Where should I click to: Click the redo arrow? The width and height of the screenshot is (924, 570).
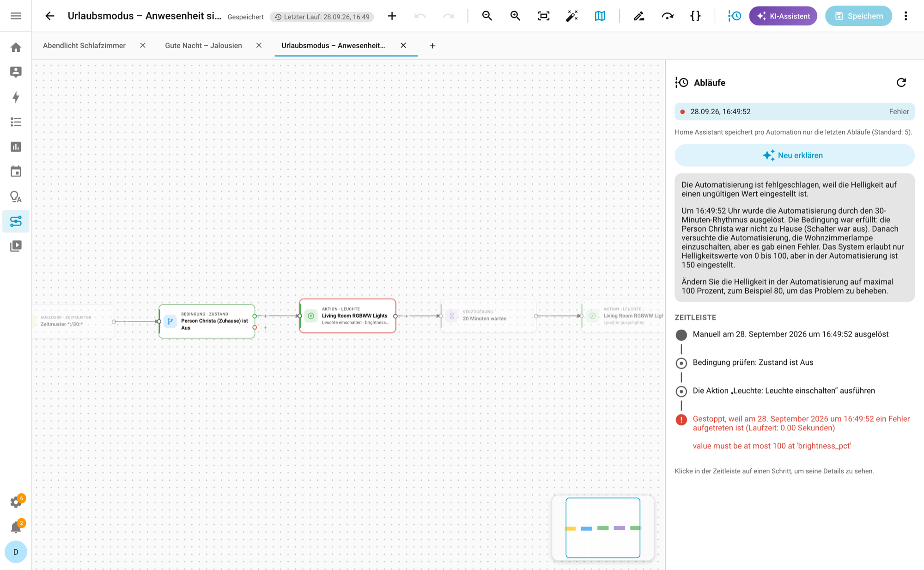448,16
